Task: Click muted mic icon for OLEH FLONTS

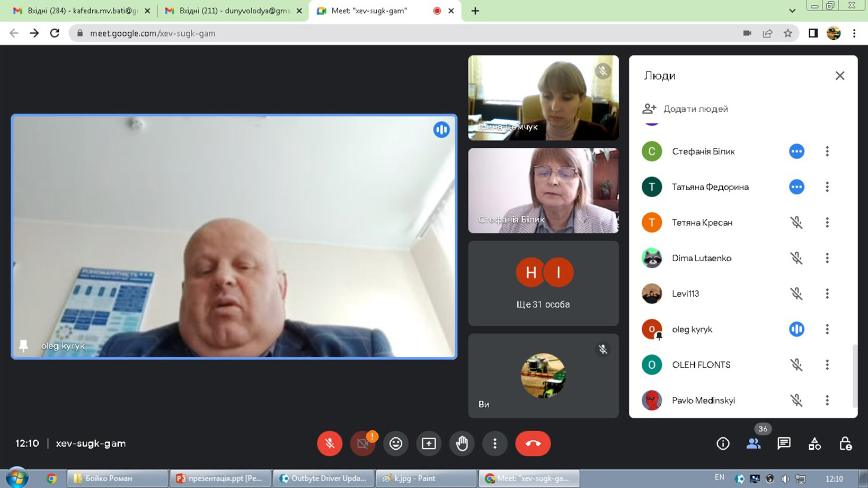Action: [x=796, y=365]
